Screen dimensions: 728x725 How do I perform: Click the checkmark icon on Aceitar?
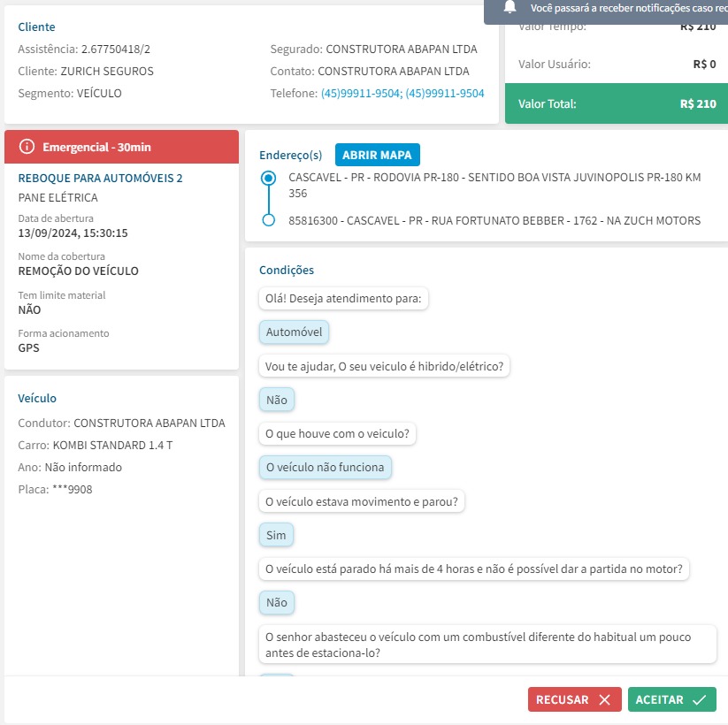699,699
